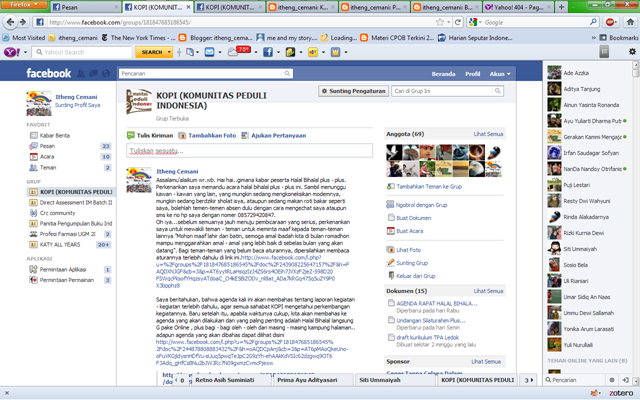
Task: Open Profil in the Facebook header
Action: pyautogui.click(x=472, y=74)
